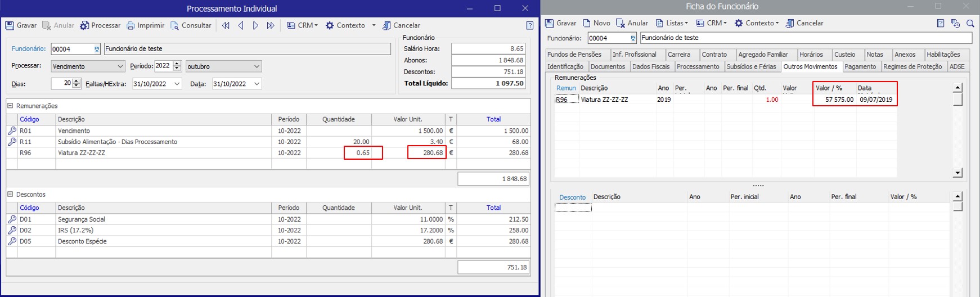Click the Remun column header link
The height and width of the screenshot is (297, 980).
pos(566,88)
